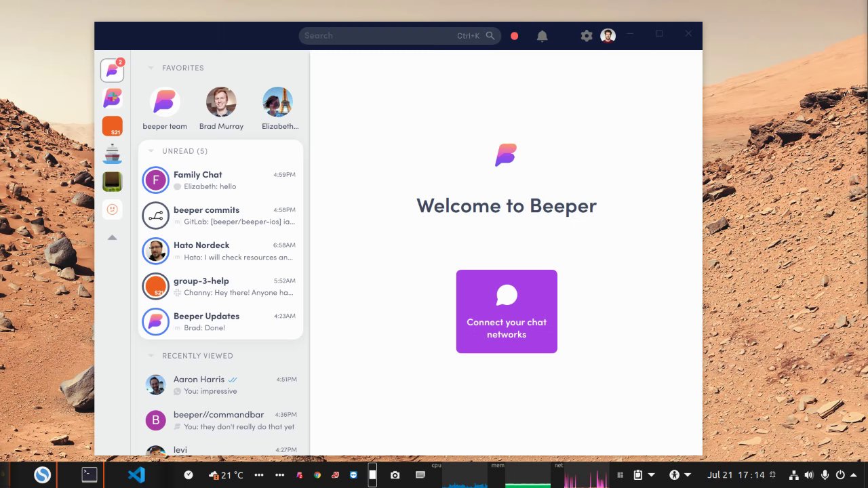
Task: Collapse the space bar with up arrow
Action: [113, 237]
